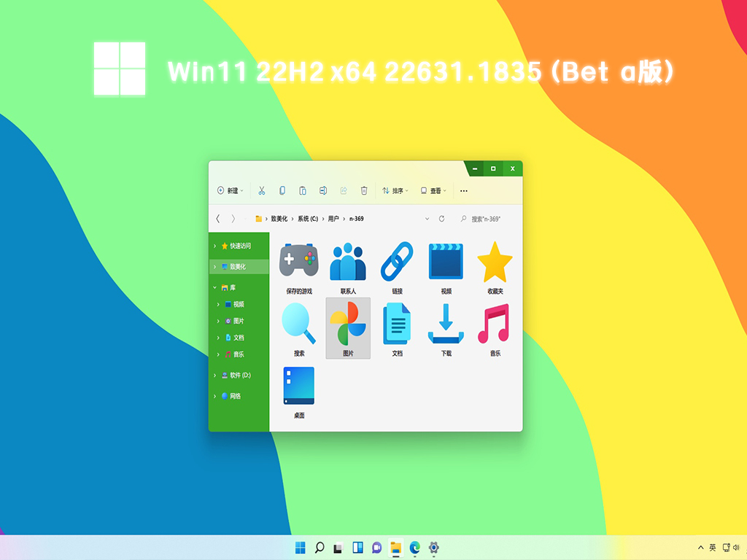
Task: Click the Copy icon in the toolbar
Action: (282, 190)
